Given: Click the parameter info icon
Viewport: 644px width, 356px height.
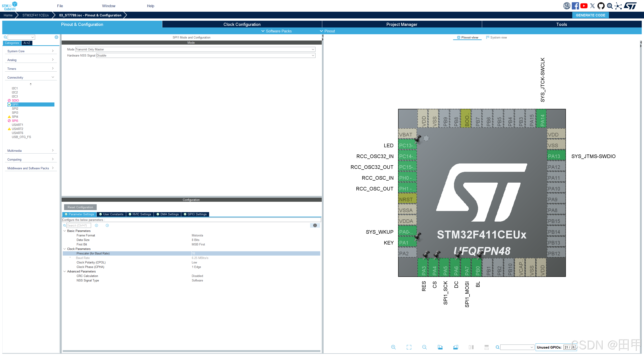Looking at the screenshot, I should coord(315,226).
